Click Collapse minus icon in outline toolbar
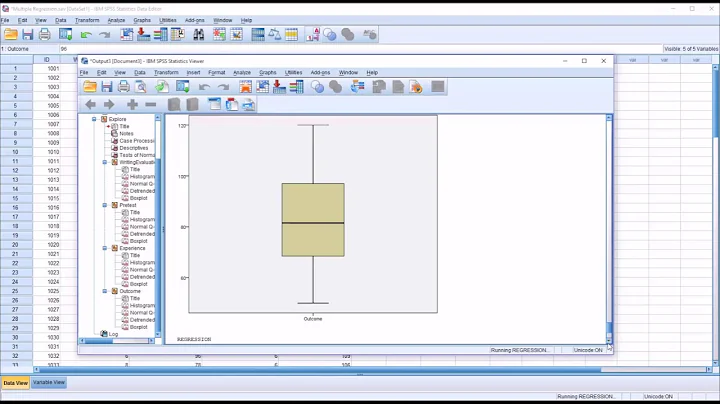 point(151,105)
